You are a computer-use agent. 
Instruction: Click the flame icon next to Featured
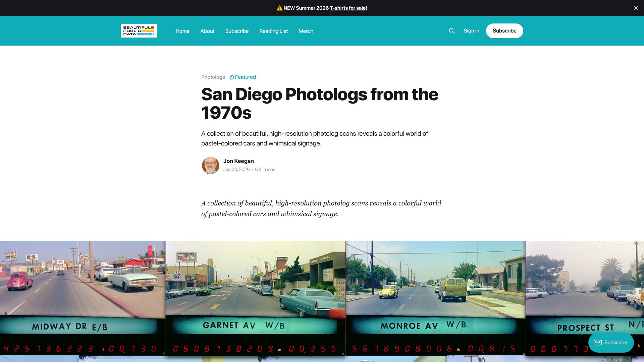click(x=231, y=77)
